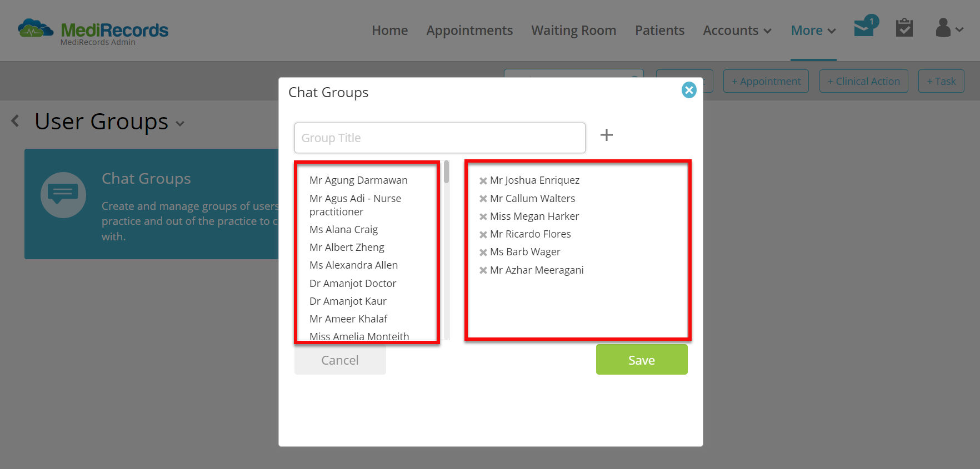
Task: Expand the user profile menu
Action: coord(949,28)
